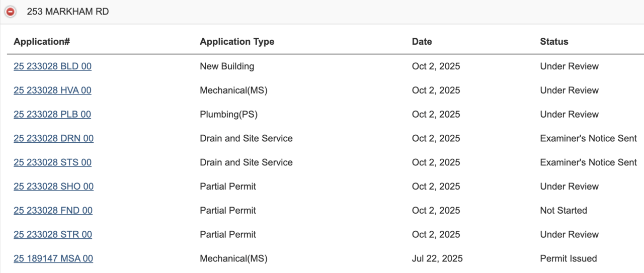
Task: Open application 25 233028 SHO 00
Action: coord(53,187)
